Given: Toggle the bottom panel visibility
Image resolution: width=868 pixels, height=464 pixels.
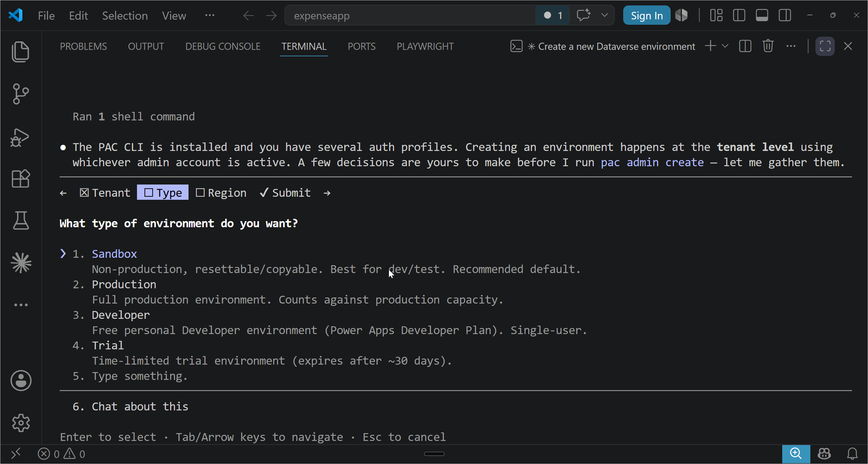Looking at the screenshot, I should pos(762,15).
